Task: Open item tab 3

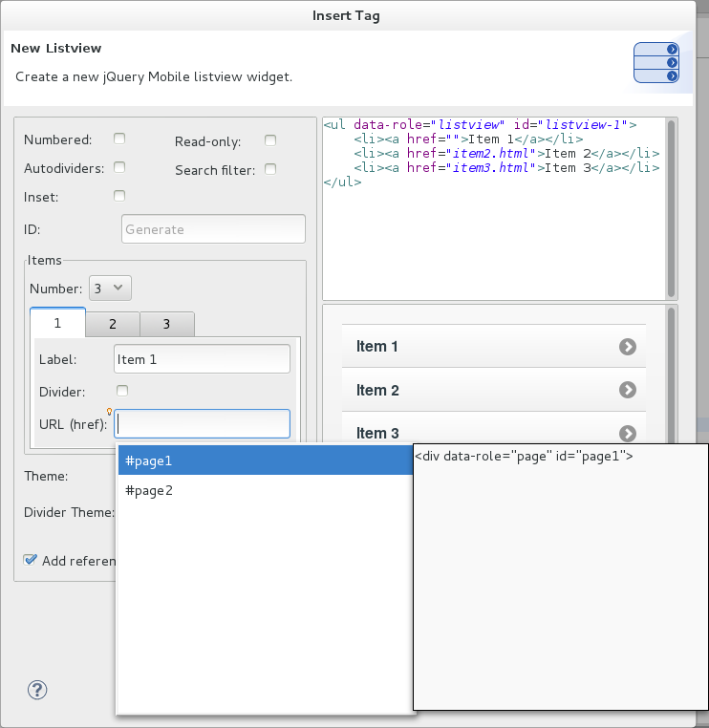Action: point(166,324)
